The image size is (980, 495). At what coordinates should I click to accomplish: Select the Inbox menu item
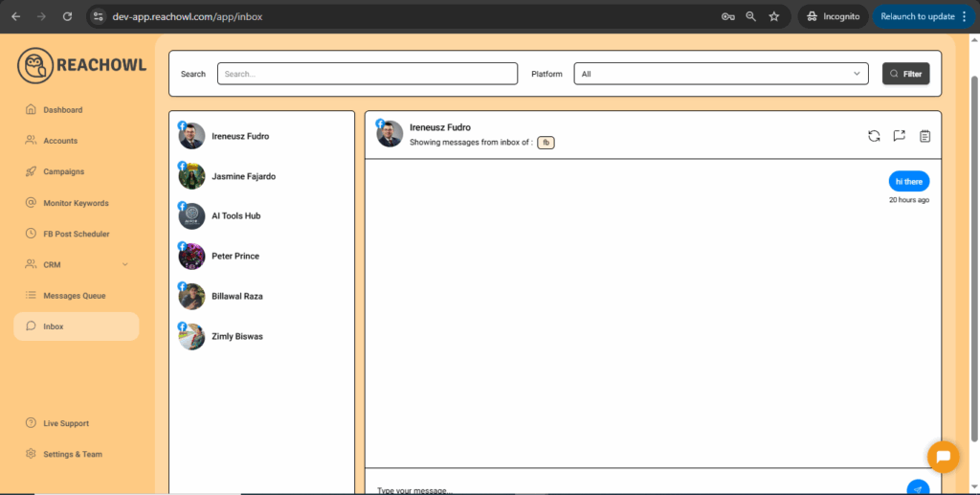point(77,326)
